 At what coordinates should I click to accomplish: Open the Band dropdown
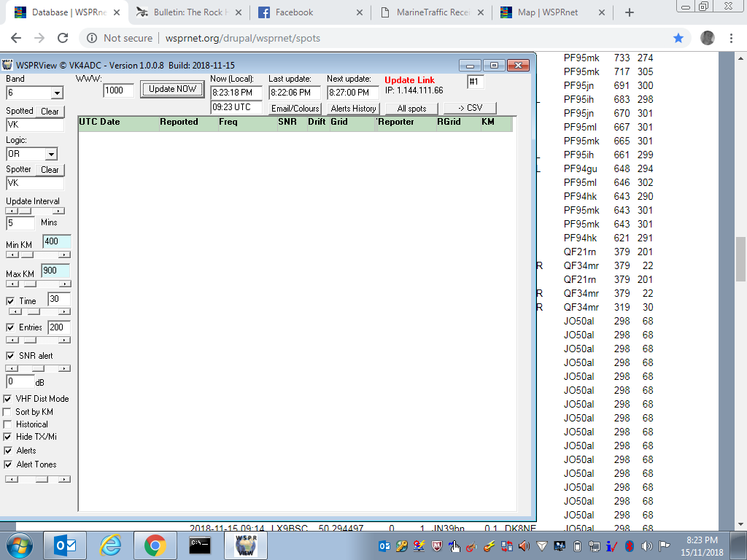56,93
